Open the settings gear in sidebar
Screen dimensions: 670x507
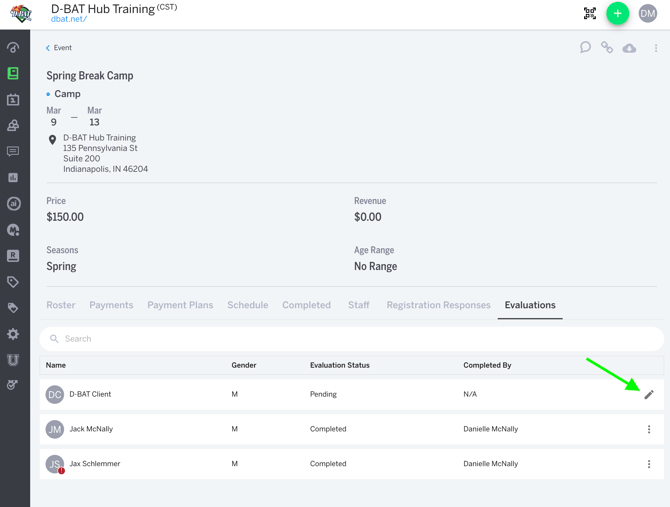pyautogui.click(x=13, y=334)
